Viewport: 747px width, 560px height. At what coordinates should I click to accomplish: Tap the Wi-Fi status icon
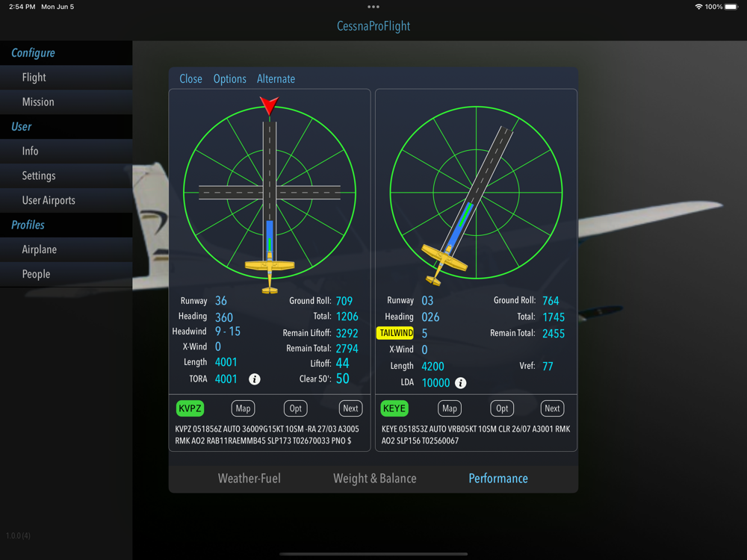pos(698,7)
